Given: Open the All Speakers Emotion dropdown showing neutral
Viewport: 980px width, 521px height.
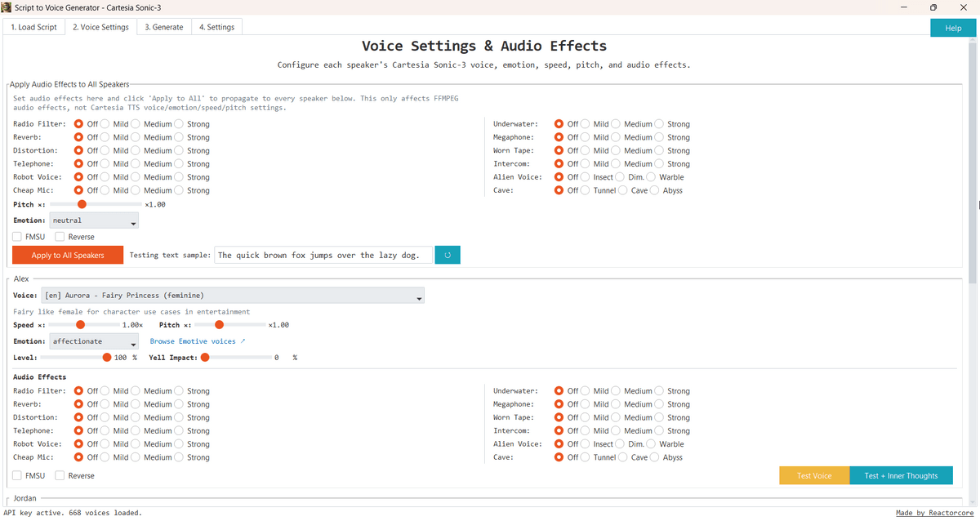Looking at the screenshot, I should (94, 220).
